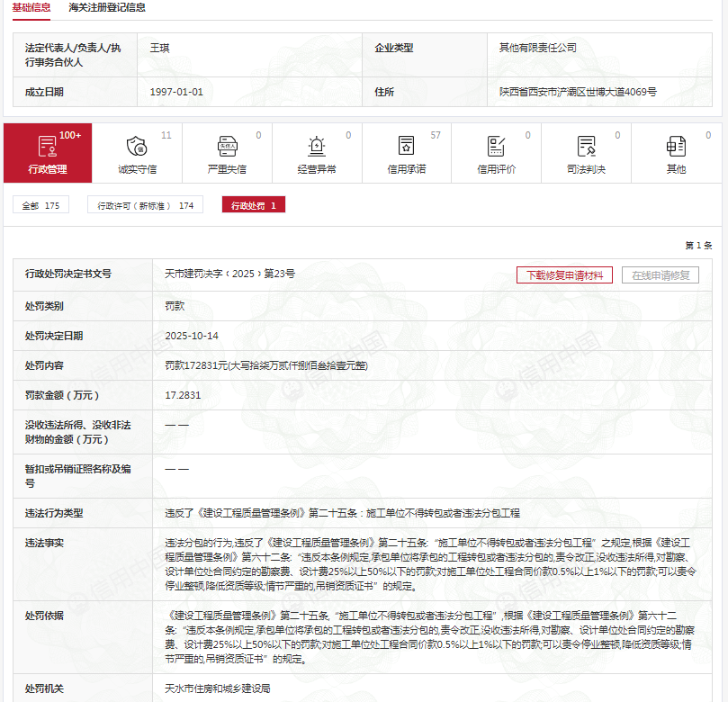Select the 全部 175 filter
This screenshot has width=728, height=702.
[x=40, y=205]
